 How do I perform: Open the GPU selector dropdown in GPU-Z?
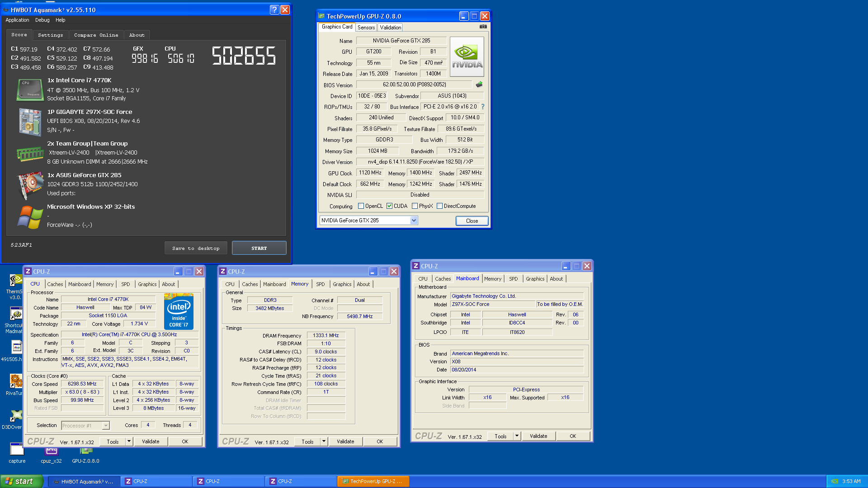pos(414,221)
